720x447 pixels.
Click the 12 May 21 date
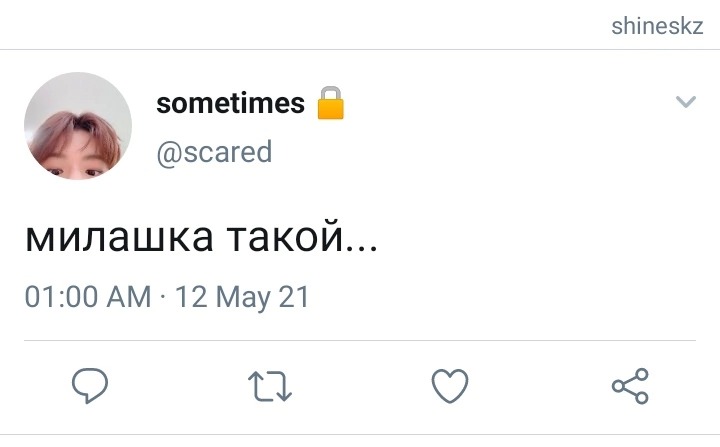[242, 297]
